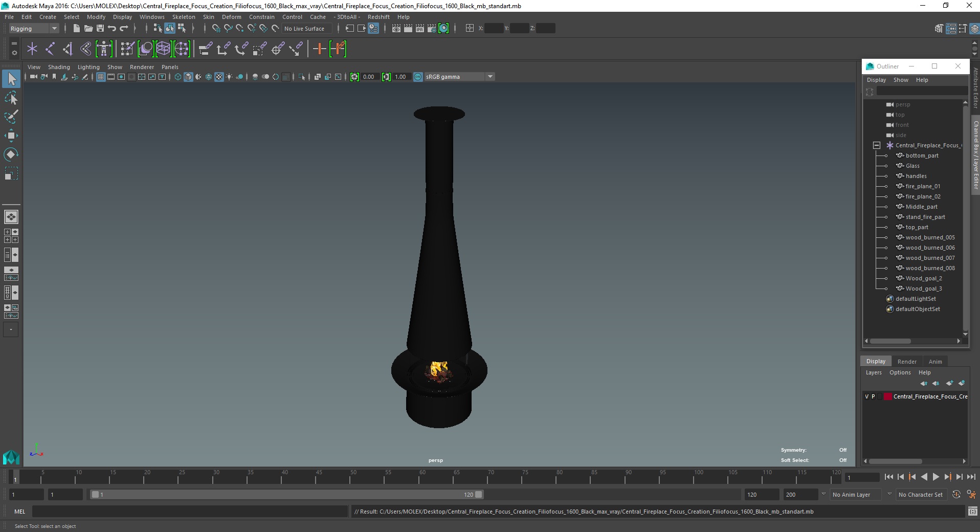Select the arrow Select tool in the left toolbox
The height and width of the screenshot is (532, 980).
11,79
